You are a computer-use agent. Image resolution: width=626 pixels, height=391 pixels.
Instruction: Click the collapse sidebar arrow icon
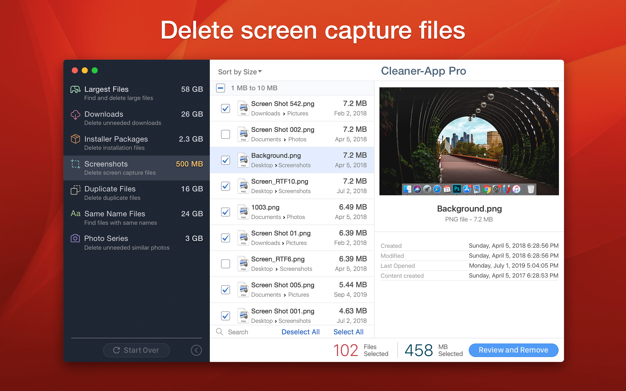pyautogui.click(x=196, y=350)
